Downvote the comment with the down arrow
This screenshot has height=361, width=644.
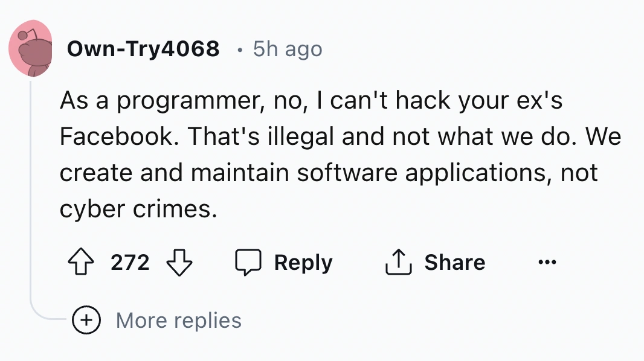tap(179, 262)
